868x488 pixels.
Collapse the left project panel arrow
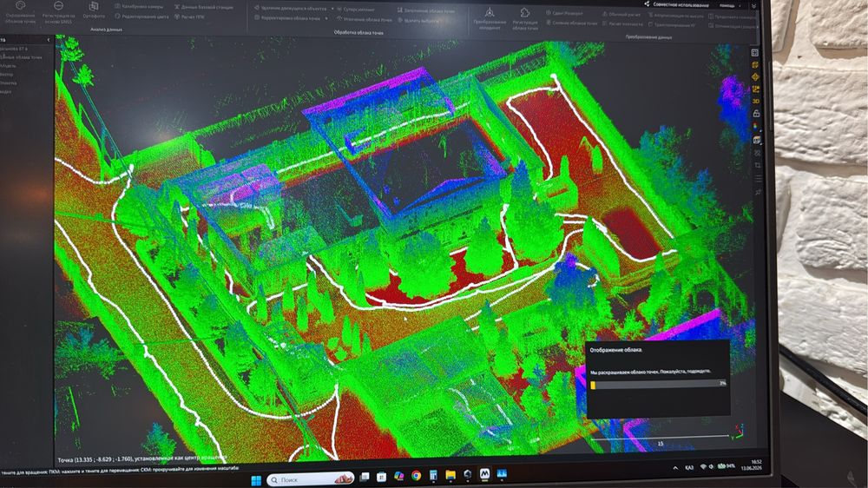pos(48,40)
